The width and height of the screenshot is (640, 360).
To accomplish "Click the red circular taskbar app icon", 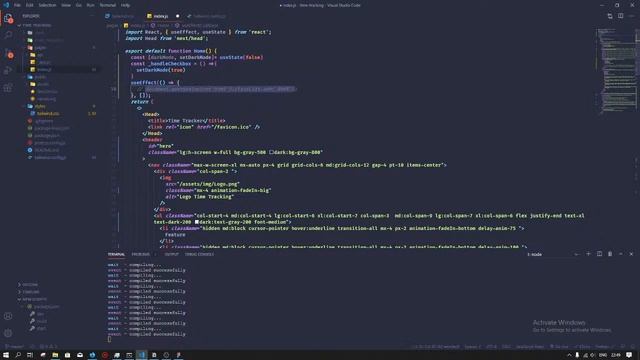I will (105, 355).
